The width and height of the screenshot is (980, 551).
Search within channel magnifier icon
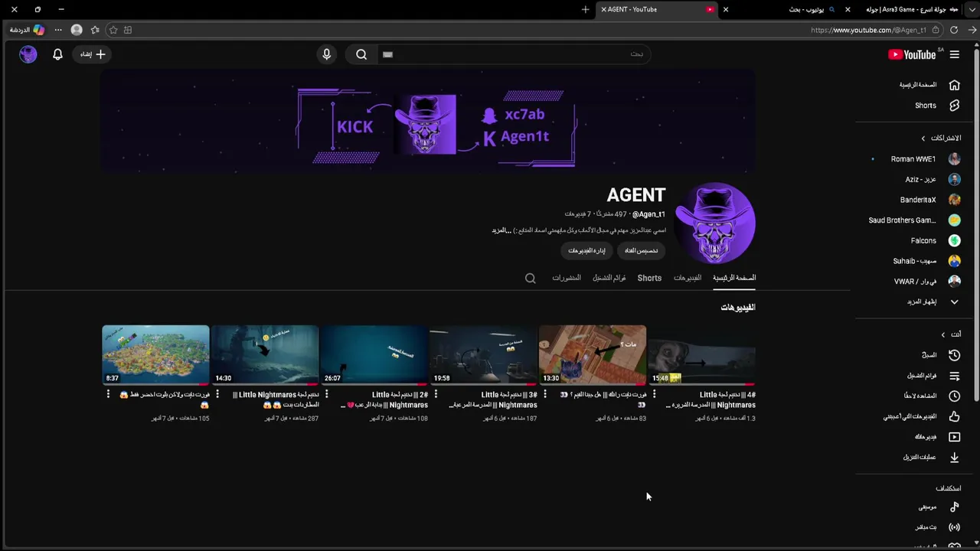[531, 278]
